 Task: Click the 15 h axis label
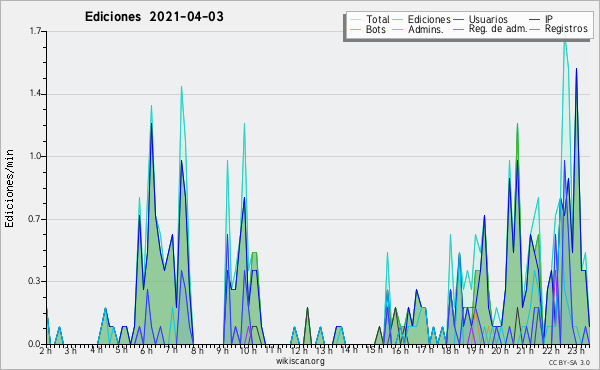point(374,350)
